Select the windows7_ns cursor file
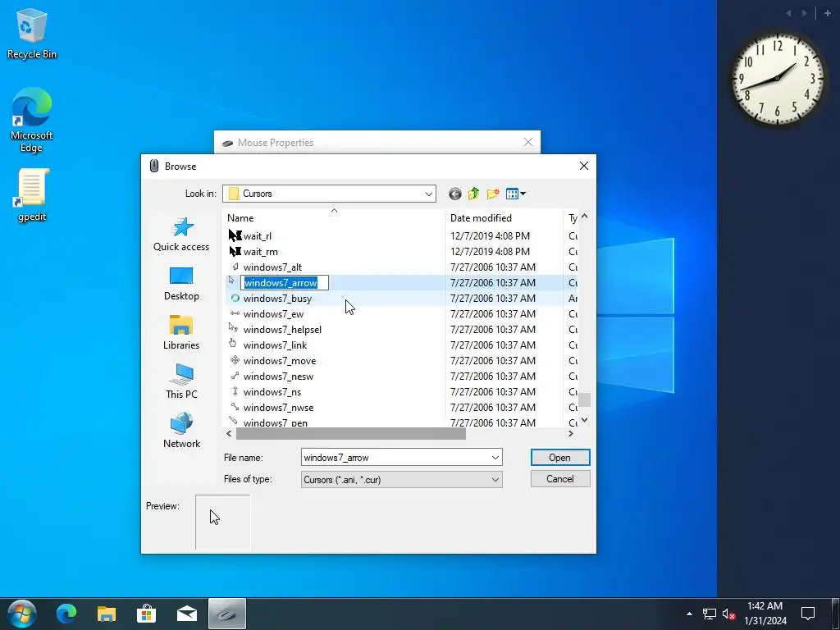 [x=272, y=391]
